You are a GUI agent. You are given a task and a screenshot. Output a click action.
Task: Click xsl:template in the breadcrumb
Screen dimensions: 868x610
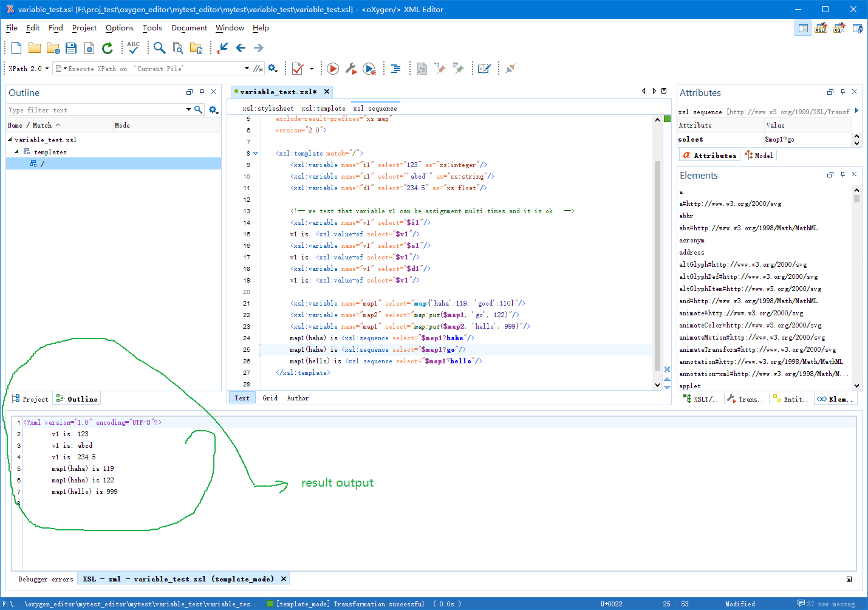pyautogui.click(x=323, y=108)
